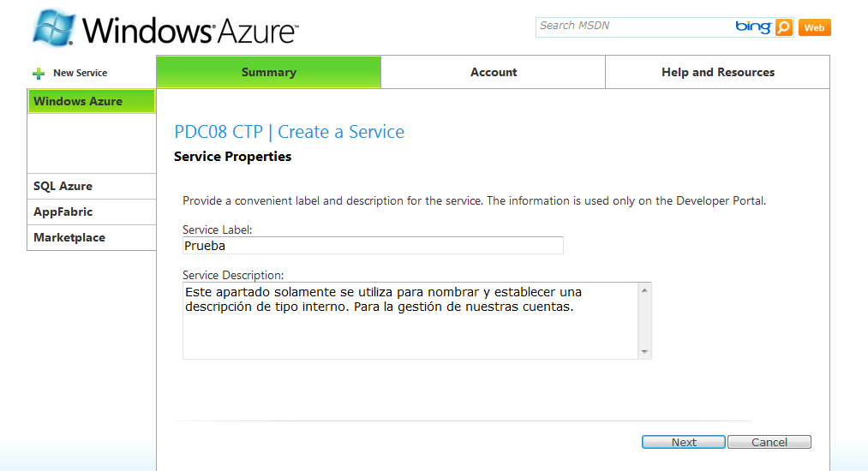Select the Summary tab
Viewport: 868px width, 471px height.
pos(268,72)
